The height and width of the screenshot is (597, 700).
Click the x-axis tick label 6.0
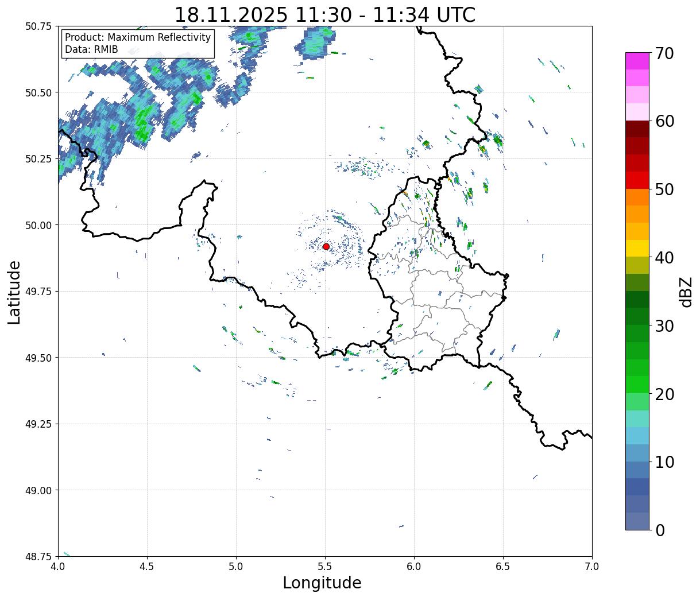click(x=414, y=566)
